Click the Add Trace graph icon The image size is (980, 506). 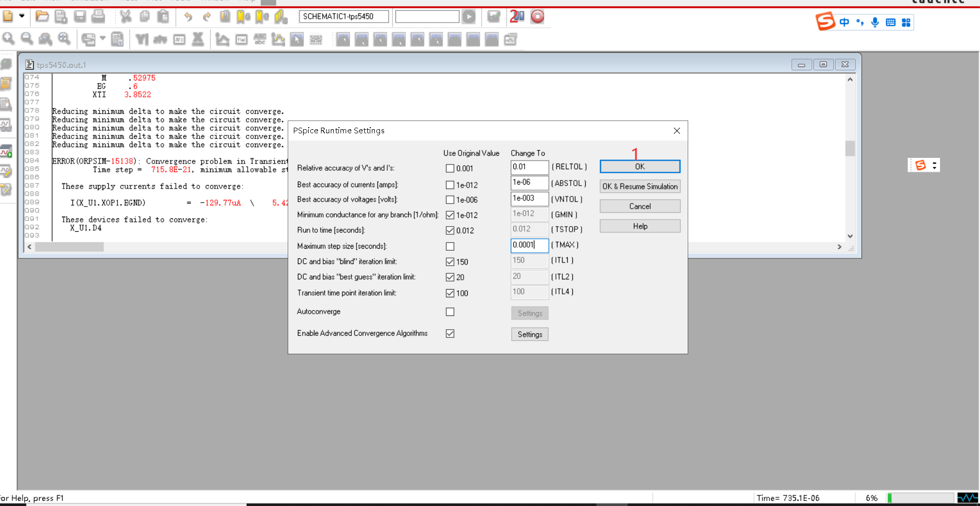point(222,39)
